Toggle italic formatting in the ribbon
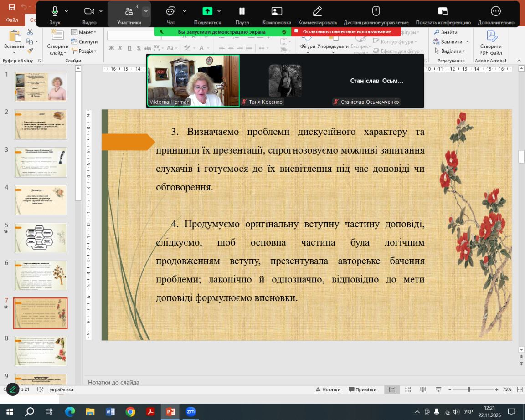 [x=120, y=48]
